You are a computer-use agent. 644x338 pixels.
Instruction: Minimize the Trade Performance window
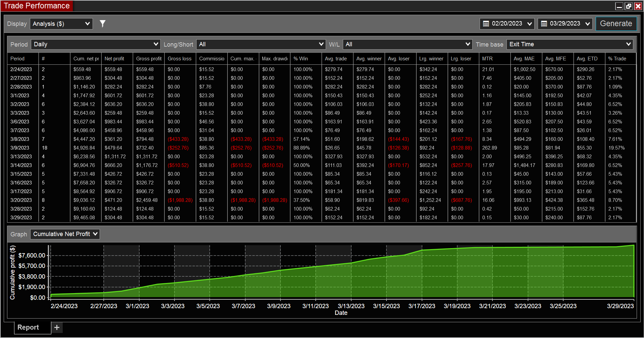619,6
